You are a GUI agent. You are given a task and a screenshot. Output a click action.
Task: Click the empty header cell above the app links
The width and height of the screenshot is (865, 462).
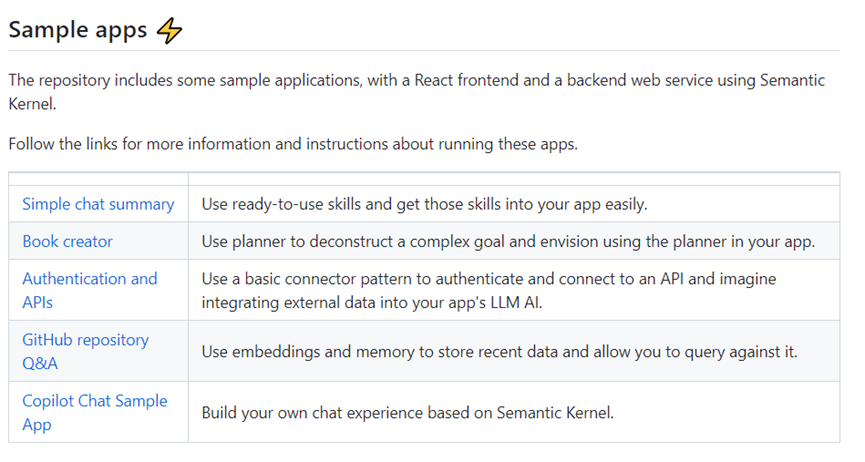[x=98, y=179]
